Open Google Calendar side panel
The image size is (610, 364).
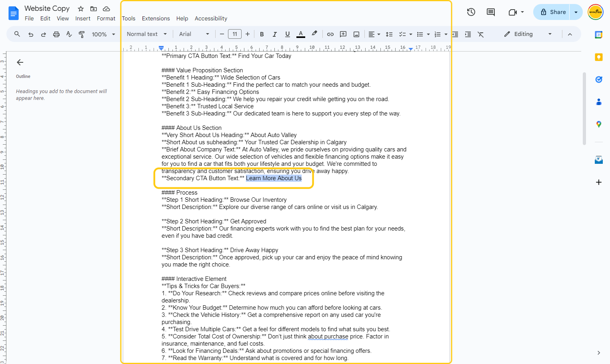pyautogui.click(x=599, y=35)
